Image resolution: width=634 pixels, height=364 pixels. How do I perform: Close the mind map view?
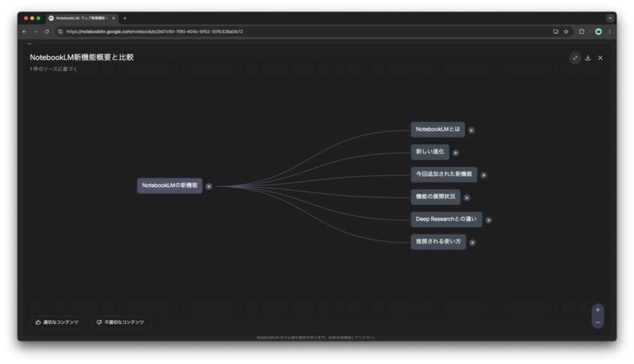pos(601,58)
